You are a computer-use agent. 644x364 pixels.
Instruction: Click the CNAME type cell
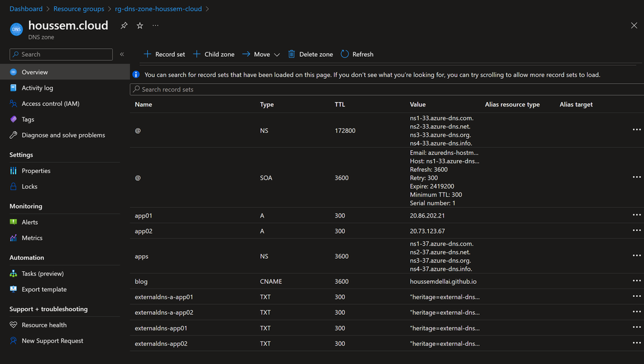[x=271, y=281]
